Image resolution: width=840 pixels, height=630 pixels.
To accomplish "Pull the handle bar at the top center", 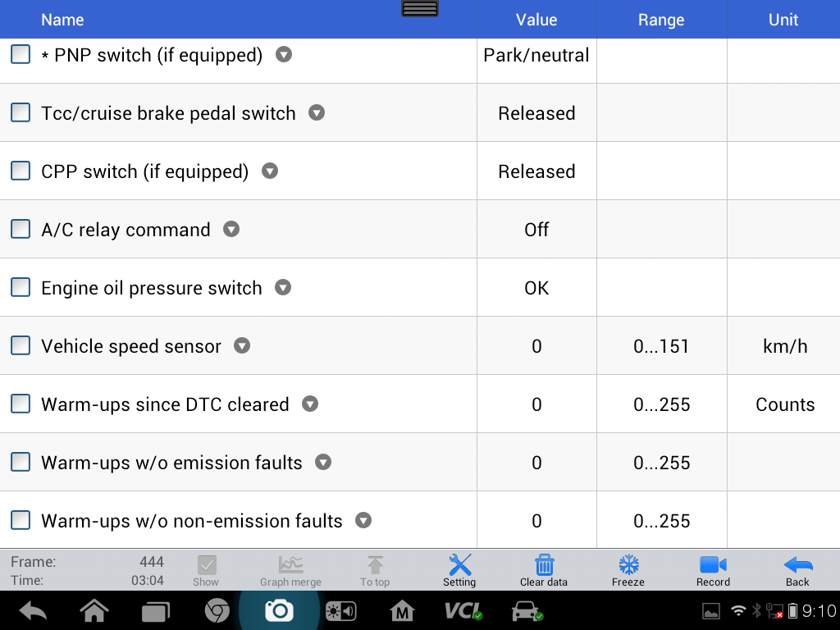I will [420, 8].
